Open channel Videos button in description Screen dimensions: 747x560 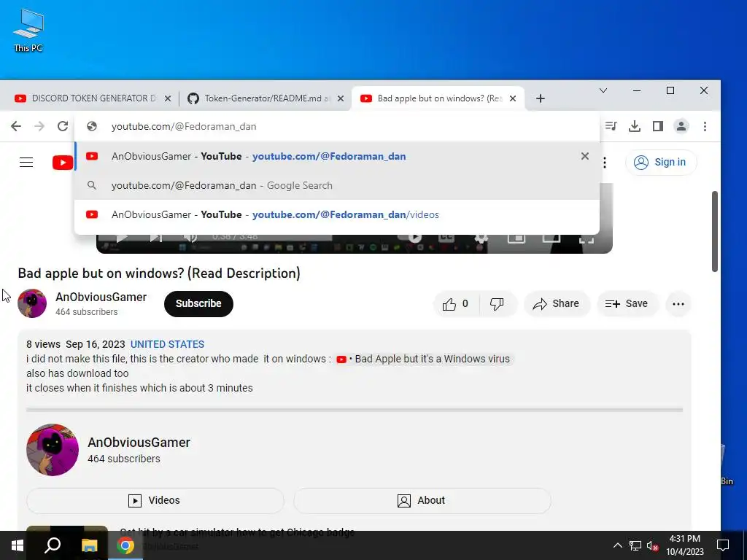(x=155, y=500)
